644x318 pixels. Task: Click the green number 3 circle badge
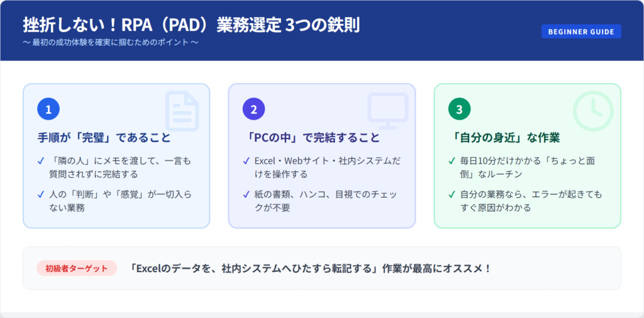point(459,109)
